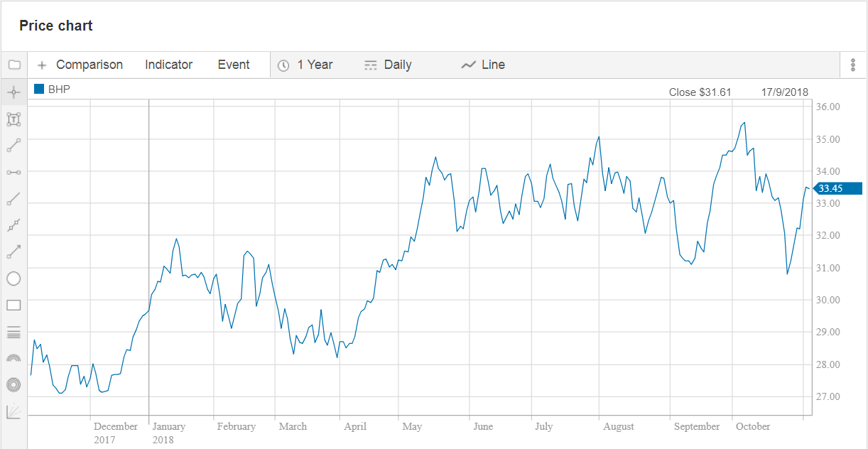Select the concentric circles tool
868x449 pixels.
point(13,384)
